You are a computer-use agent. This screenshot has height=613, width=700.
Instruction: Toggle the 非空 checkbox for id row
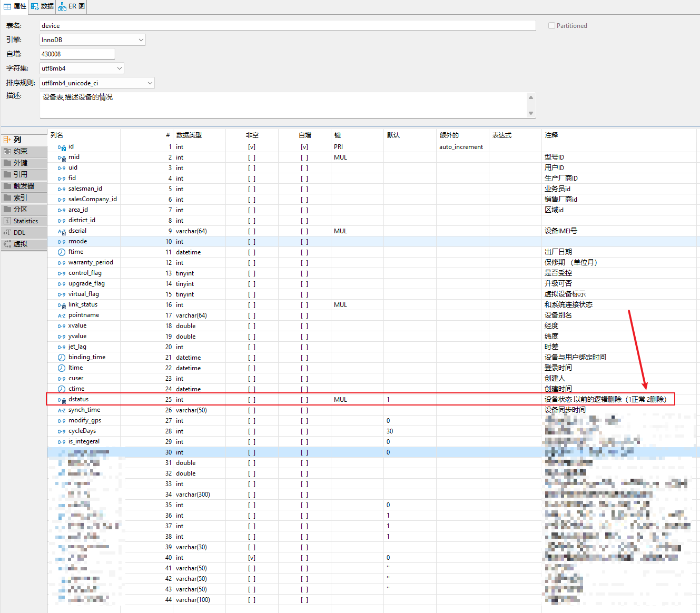(x=252, y=147)
